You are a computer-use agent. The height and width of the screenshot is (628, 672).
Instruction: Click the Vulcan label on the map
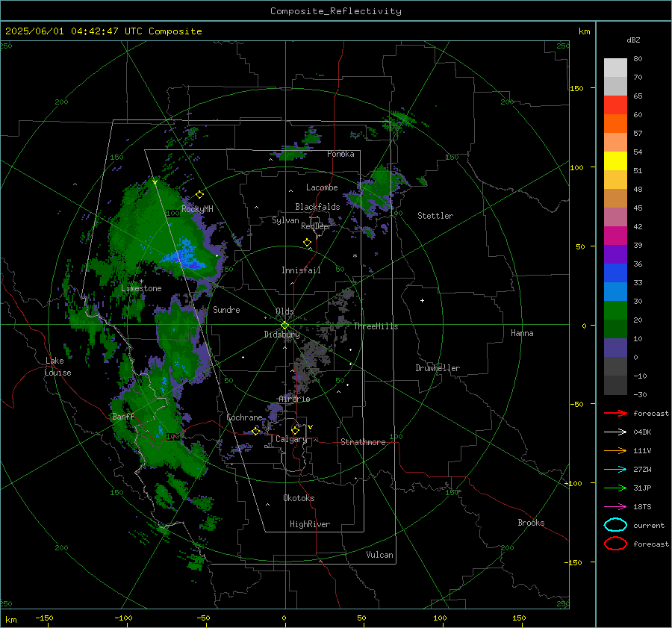click(380, 555)
